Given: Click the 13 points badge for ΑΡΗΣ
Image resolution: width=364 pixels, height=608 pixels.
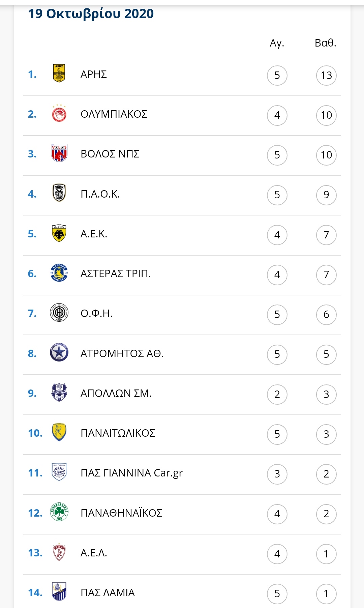Looking at the screenshot, I should [326, 75].
